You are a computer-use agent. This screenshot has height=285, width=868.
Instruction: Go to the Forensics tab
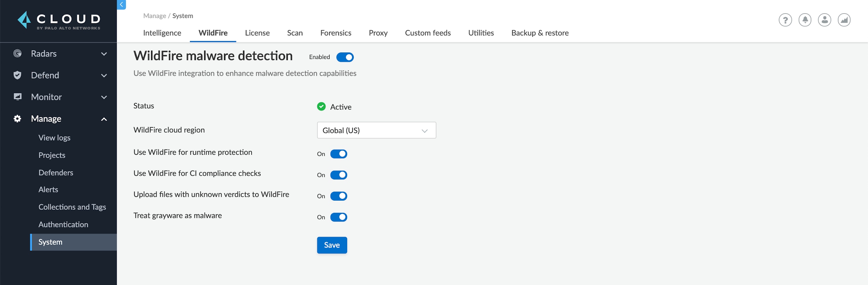(x=336, y=33)
